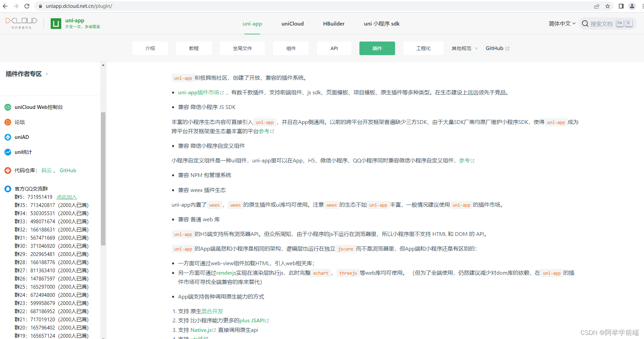Select the text 群30: 371046920
644x339 pixels.
click(x=35, y=246)
